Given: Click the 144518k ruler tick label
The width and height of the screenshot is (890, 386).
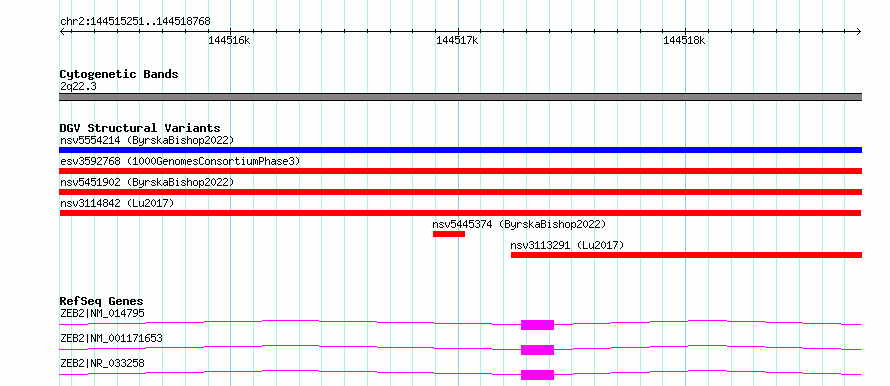Looking at the screenshot, I should click(685, 40).
